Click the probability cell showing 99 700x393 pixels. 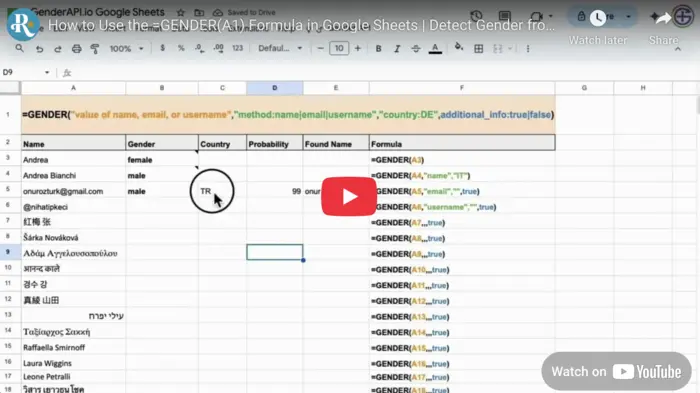point(275,191)
